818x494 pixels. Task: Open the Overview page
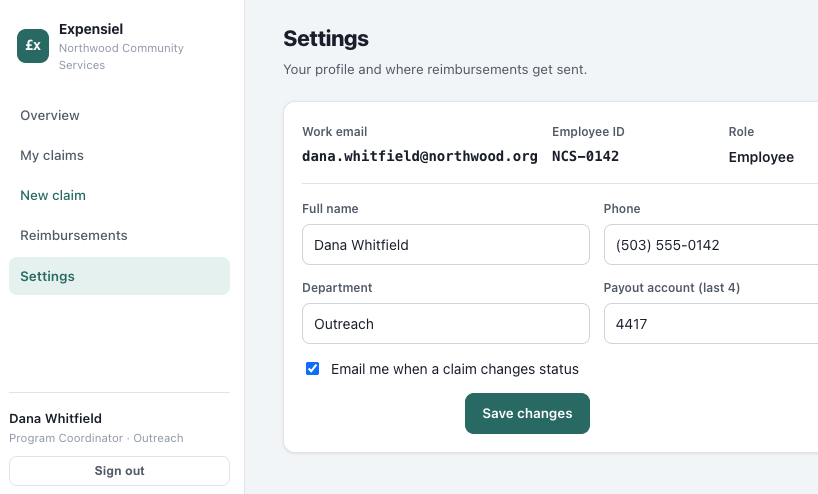pos(119,115)
